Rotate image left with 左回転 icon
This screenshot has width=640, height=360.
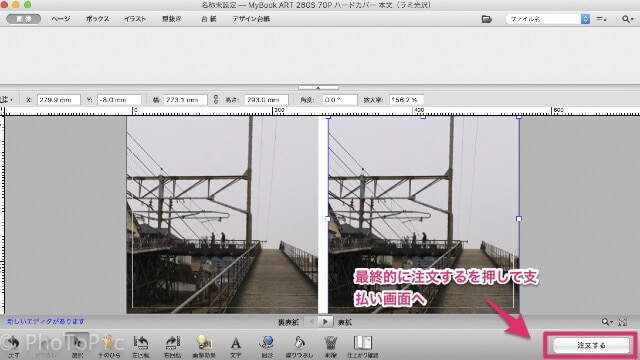click(x=141, y=343)
